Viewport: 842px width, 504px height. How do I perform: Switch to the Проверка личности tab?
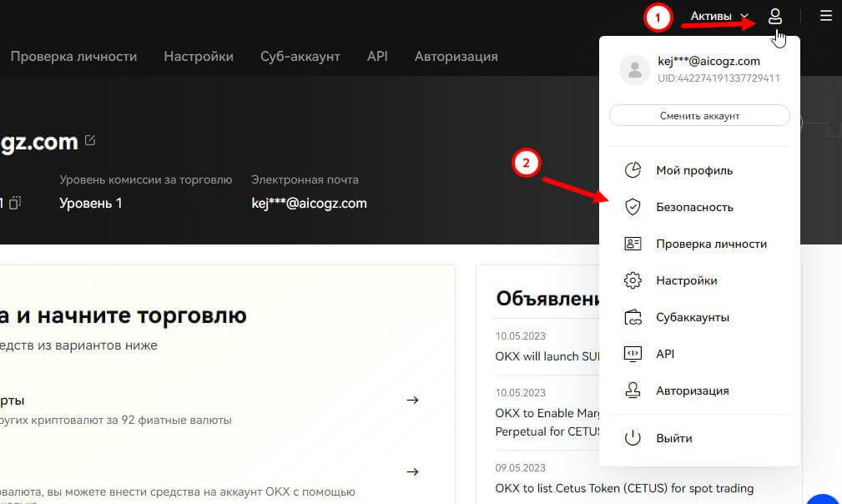[73, 57]
